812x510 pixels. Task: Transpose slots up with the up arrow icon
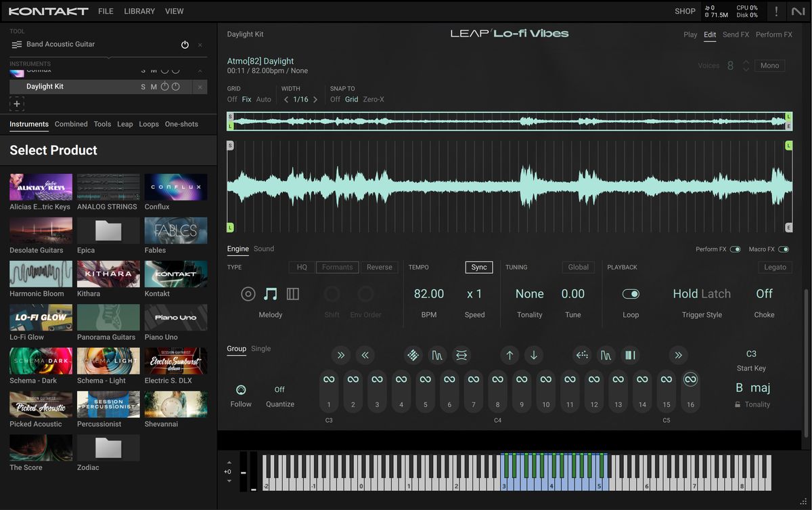pos(510,355)
